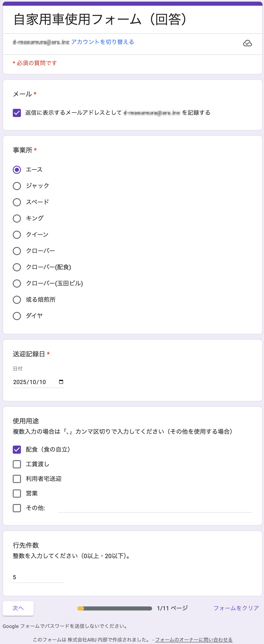Select the ジャック radio option
The width and height of the screenshot is (264, 644).
(17, 186)
